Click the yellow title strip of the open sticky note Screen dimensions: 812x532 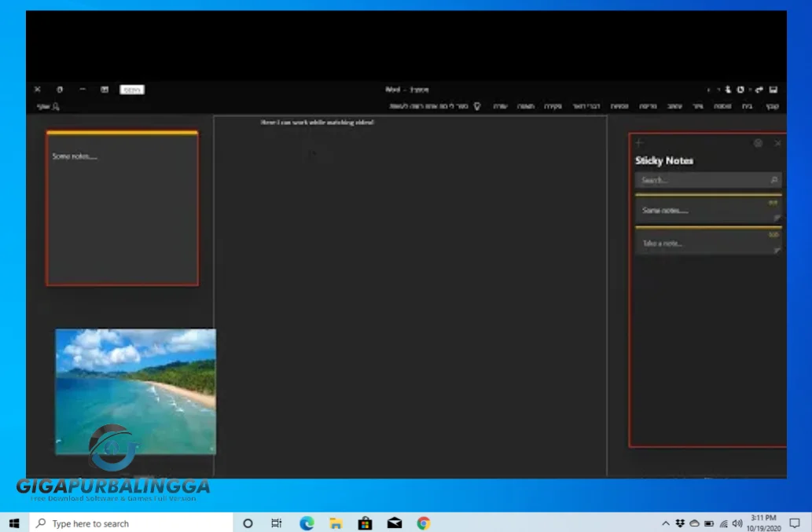(122, 133)
